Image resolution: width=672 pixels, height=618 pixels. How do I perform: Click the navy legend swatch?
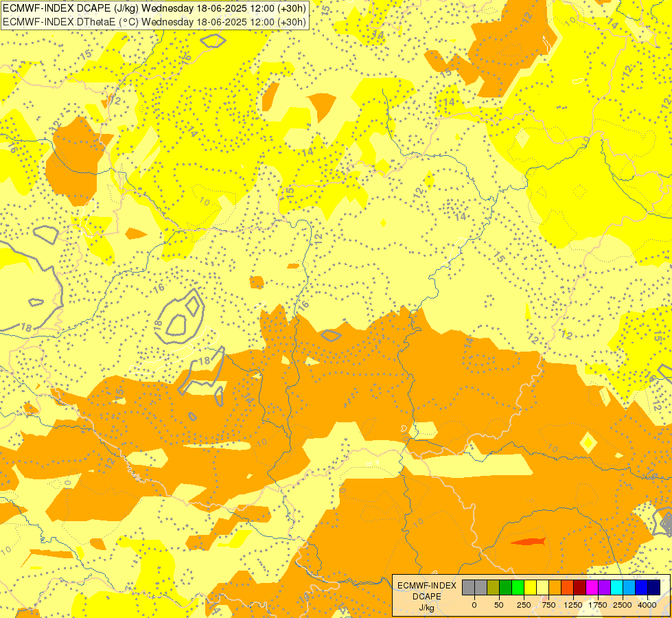pyautogui.click(x=654, y=588)
